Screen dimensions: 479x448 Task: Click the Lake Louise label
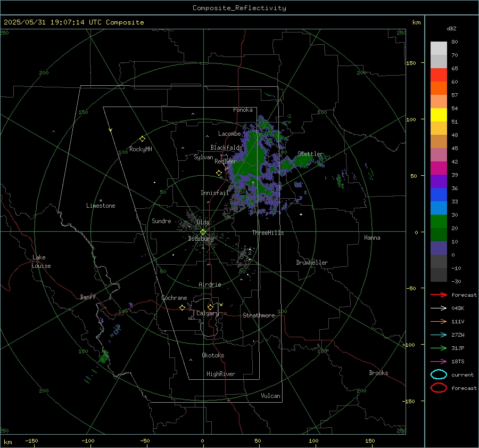[41, 262]
